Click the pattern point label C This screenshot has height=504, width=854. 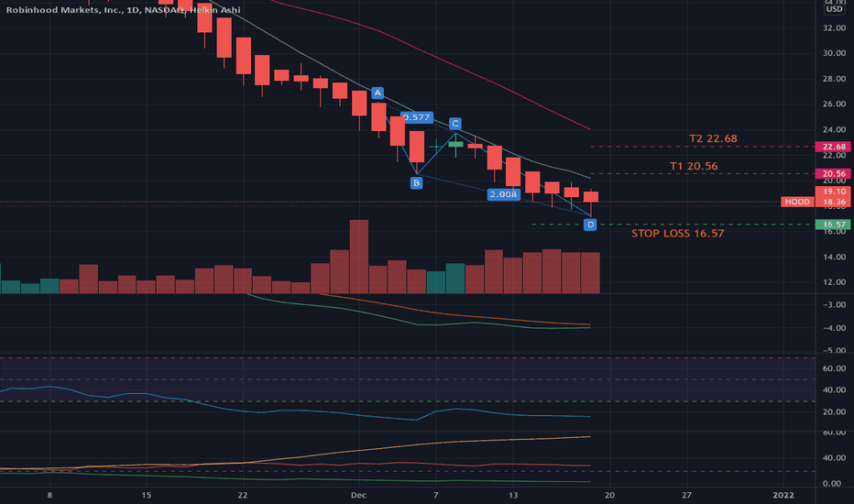click(x=455, y=124)
